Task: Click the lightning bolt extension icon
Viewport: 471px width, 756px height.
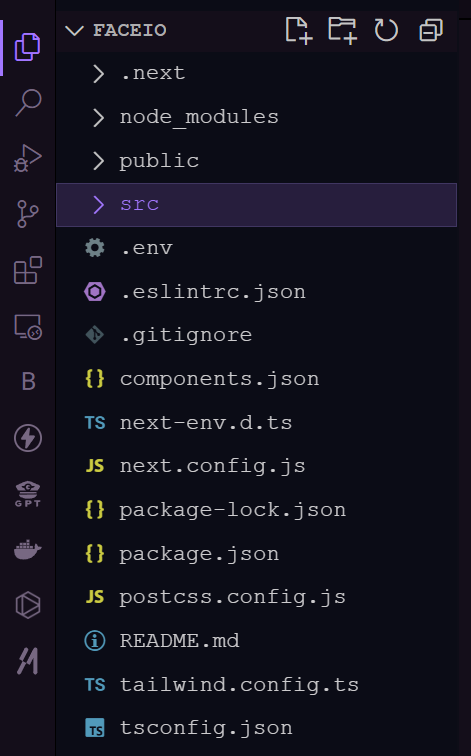Action: click(x=27, y=438)
